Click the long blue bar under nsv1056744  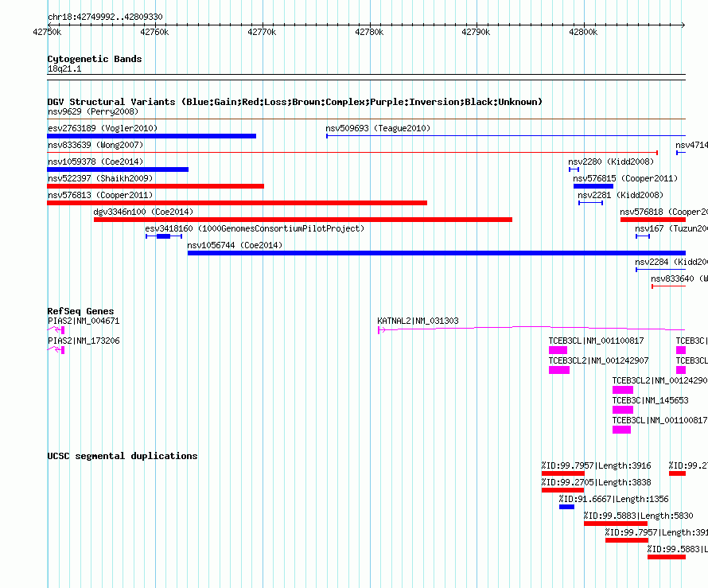437,253
